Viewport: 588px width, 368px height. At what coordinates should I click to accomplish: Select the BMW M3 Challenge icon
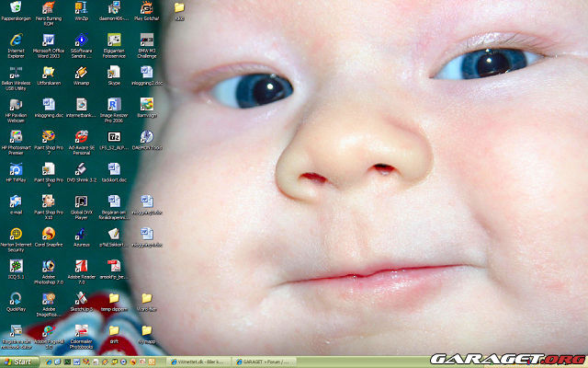pos(146,40)
